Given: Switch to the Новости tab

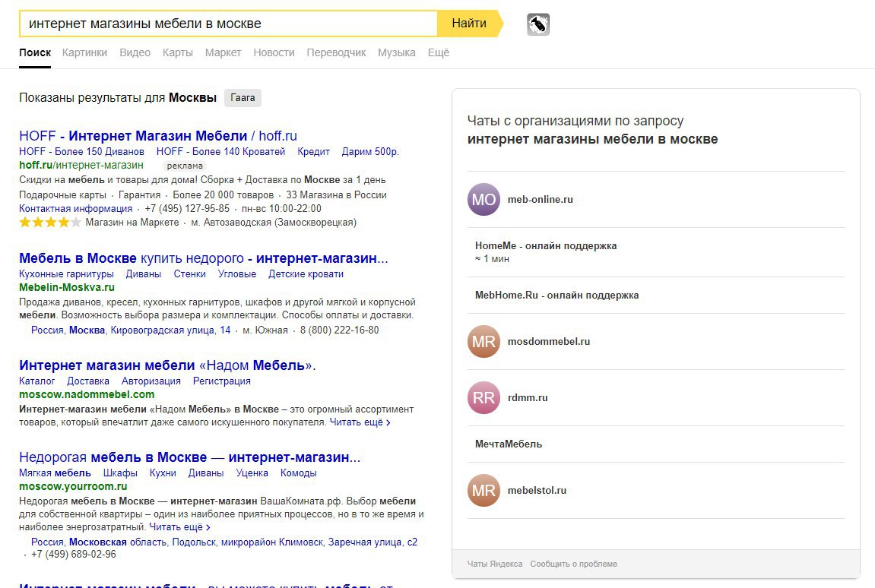Looking at the screenshot, I should (274, 52).
